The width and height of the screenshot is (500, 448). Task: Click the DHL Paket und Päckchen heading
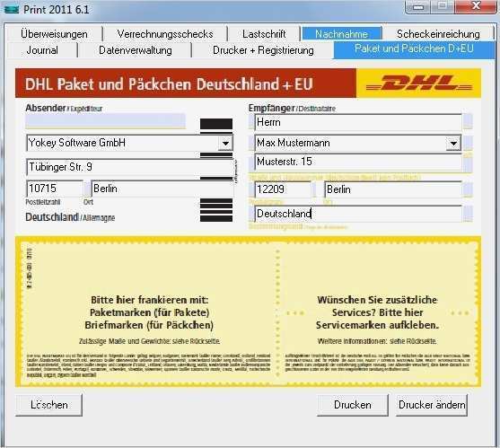coord(169,84)
